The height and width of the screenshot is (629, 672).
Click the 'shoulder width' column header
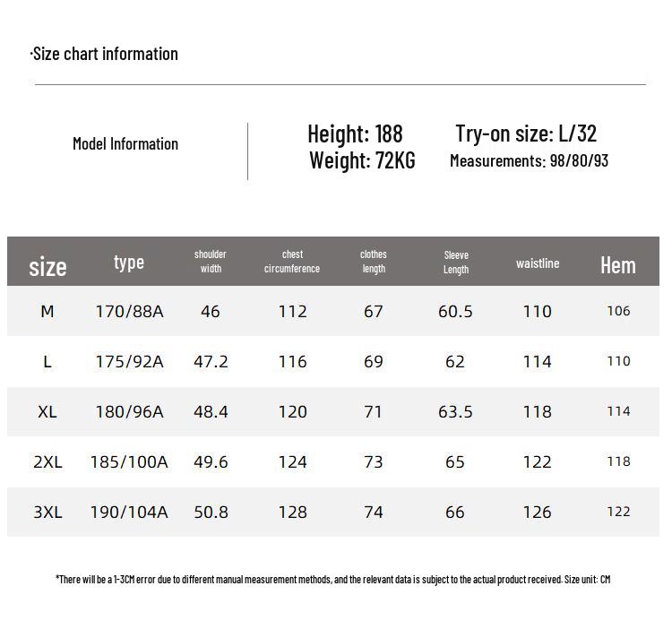pos(211,262)
